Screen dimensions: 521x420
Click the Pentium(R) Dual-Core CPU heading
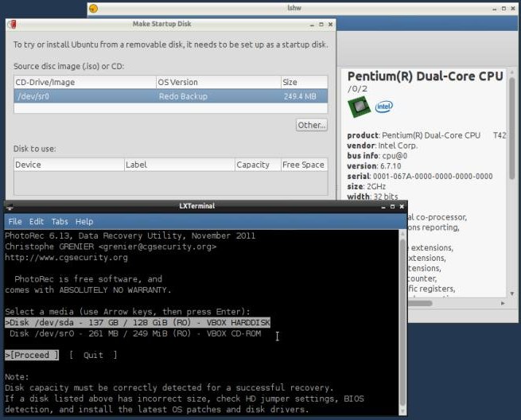(x=425, y=76)
